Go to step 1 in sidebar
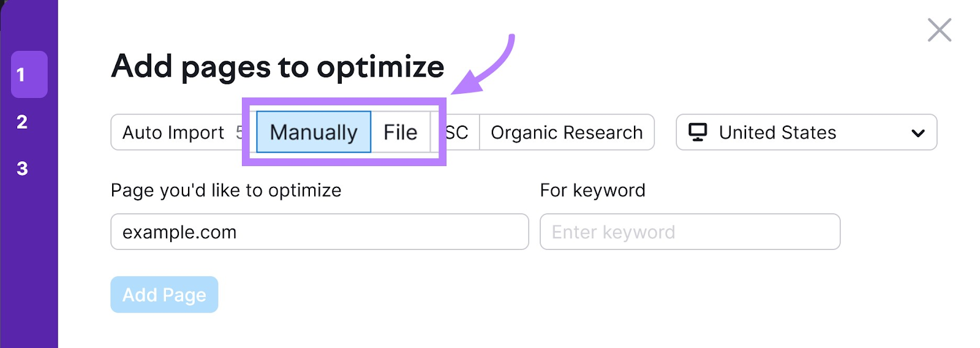 pos(29,75)
